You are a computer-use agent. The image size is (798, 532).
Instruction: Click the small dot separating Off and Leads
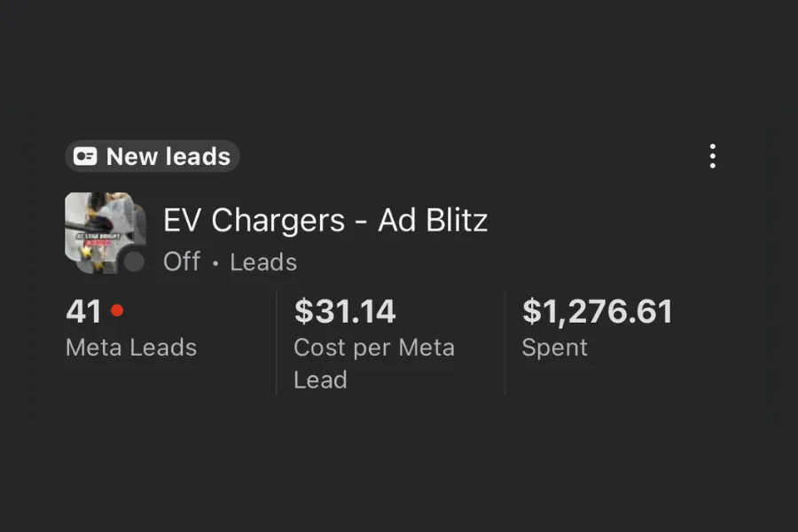pos(215,263)
